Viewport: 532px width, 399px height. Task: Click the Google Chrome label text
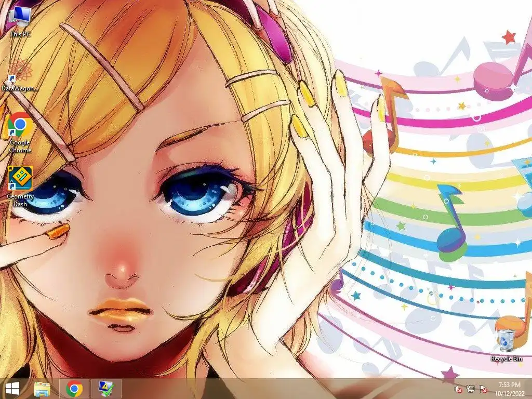[x=20, y=146]
